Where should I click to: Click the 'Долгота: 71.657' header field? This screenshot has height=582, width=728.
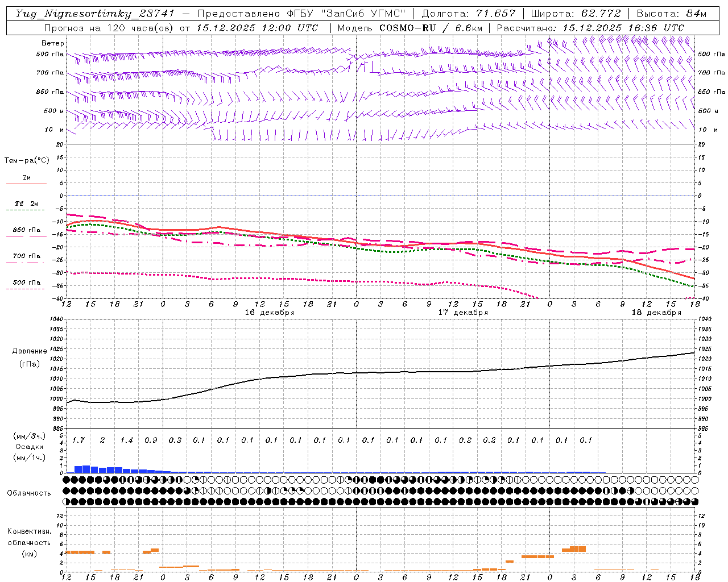[x=469, y=14]
